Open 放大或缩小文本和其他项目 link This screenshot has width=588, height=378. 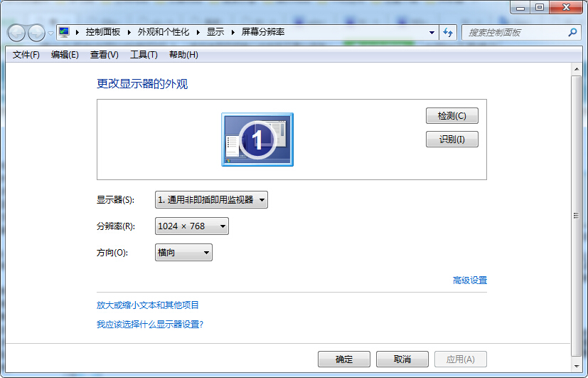(147, 305)
